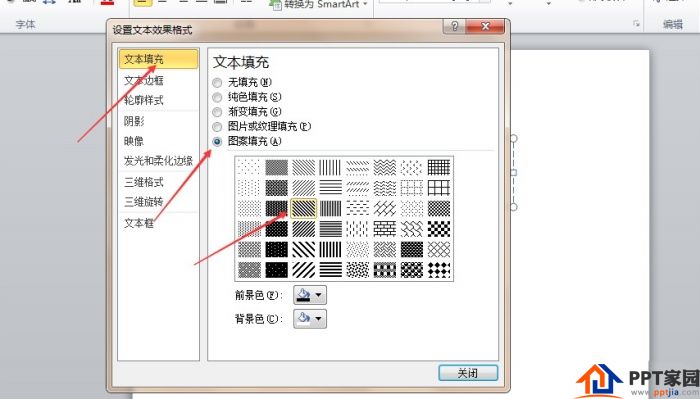Screen dimensions: 700x399
Task: Pick the small grid pattern swatch
Action: 439,167
